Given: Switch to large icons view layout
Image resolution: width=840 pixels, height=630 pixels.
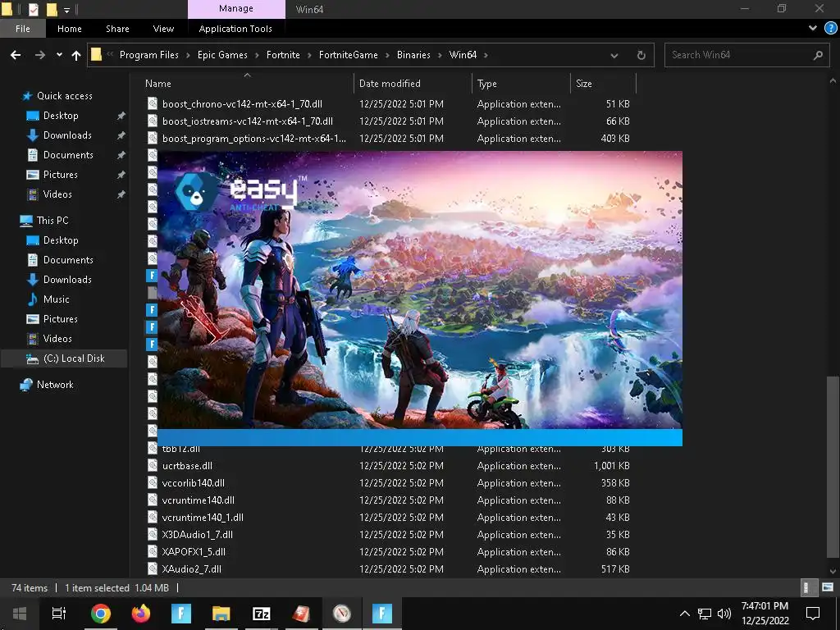Looking at the screenshot, I should click(x=828, y=587).
